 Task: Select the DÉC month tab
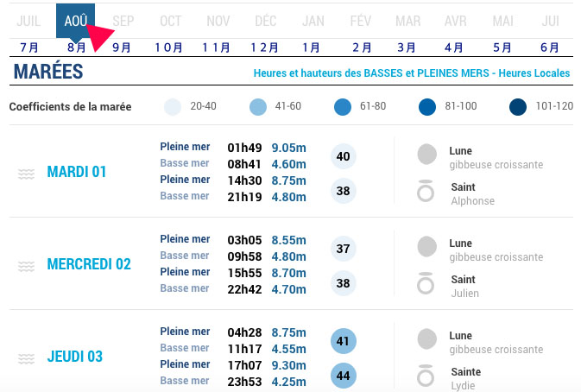coord(266,21)
